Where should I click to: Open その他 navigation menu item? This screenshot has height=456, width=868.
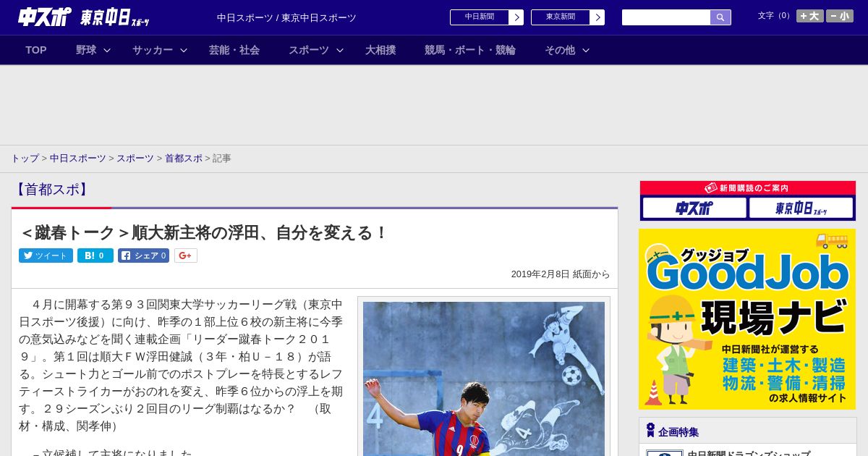(560, 50)
